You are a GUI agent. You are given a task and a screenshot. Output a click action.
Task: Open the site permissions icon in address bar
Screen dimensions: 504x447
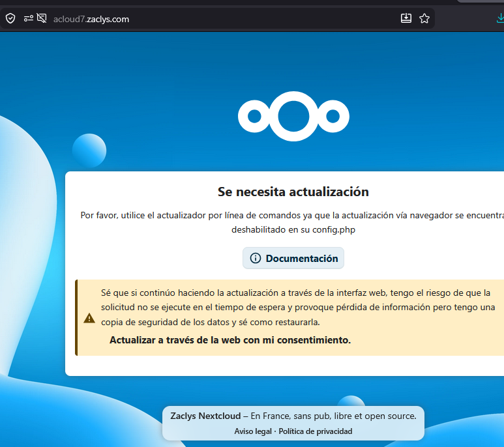click(x=28, y=19)
